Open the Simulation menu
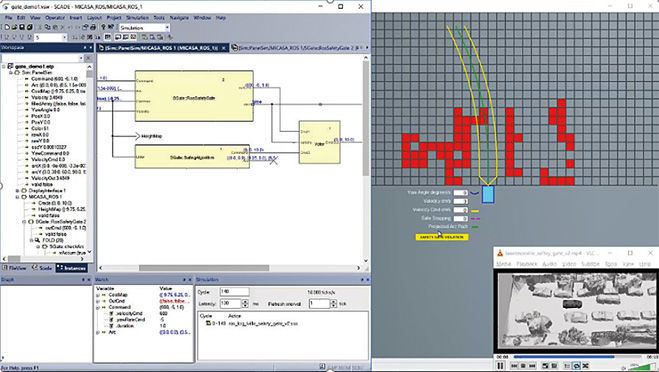659x372 pixels. [x=137, y=18]
